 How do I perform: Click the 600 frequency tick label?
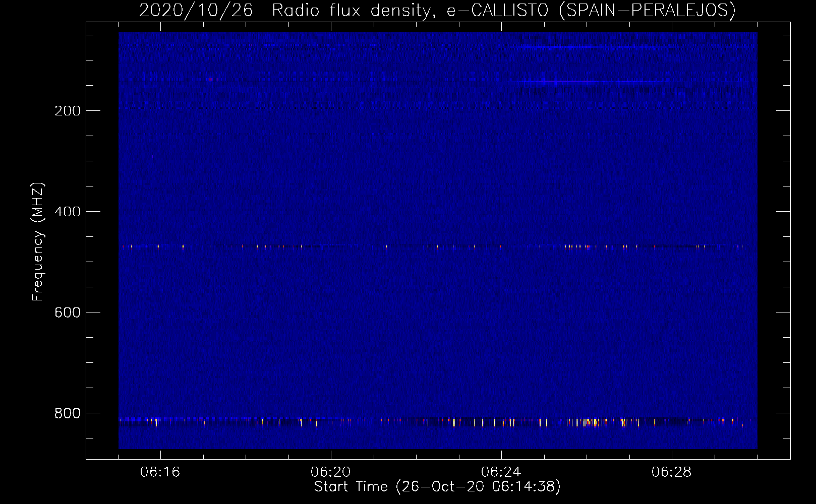pos(68,312)
